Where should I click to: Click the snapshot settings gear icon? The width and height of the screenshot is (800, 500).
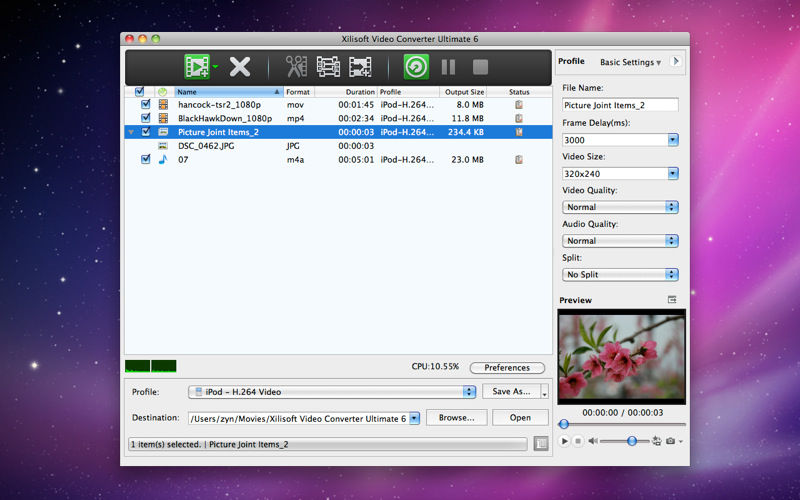pyautogui.click(x=657, y=441)
